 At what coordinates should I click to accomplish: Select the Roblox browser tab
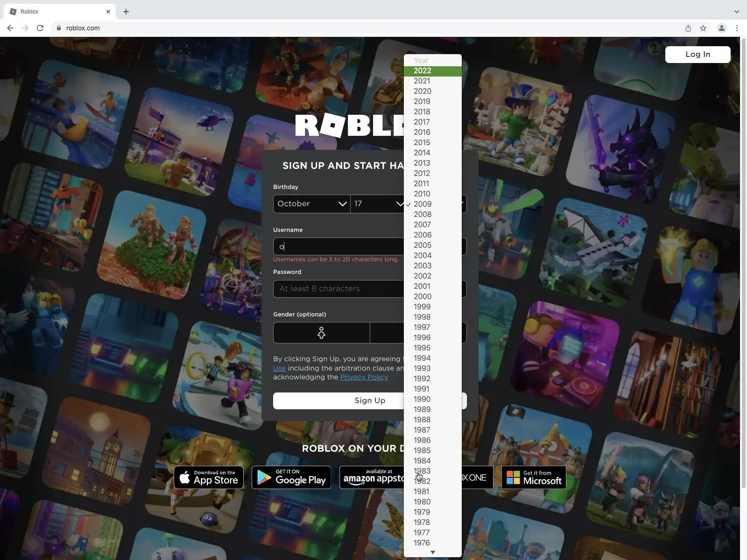click(60, 12)
